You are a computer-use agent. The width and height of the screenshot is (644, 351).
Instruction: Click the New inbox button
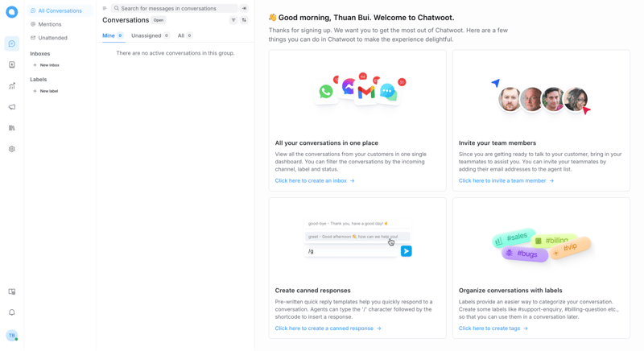[x=46, y=65]
